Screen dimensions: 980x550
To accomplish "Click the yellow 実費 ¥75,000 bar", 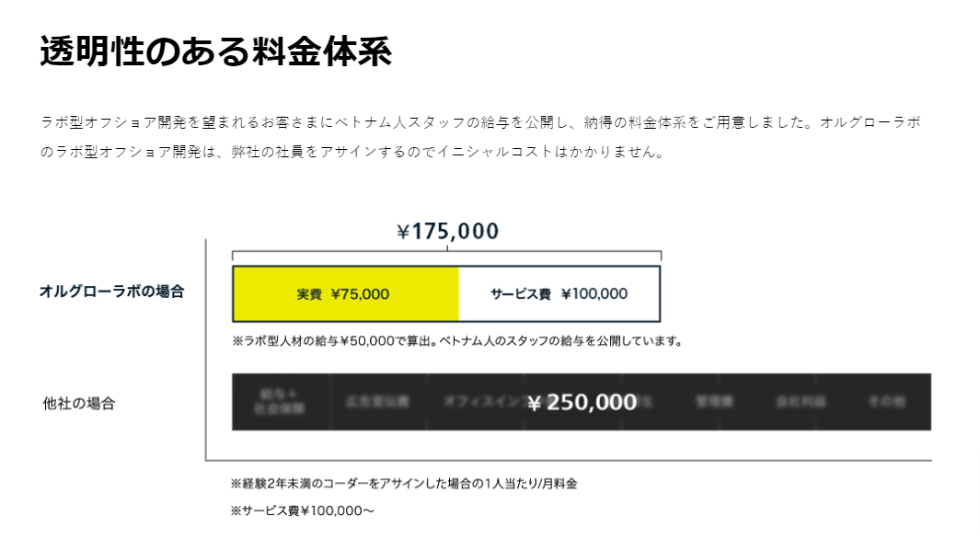I will click(345, 294).
